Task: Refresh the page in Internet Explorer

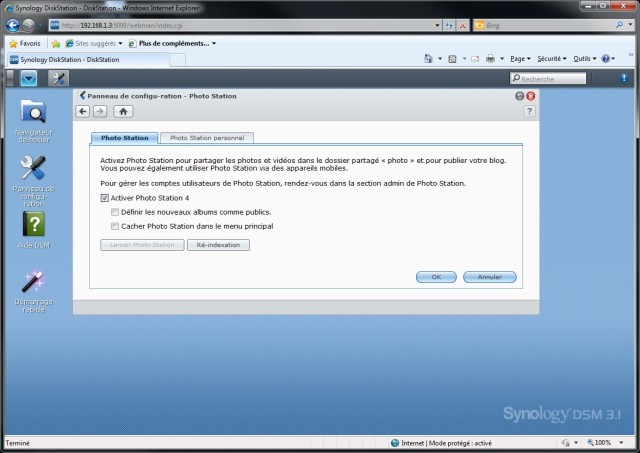Action: pos(449,25)
